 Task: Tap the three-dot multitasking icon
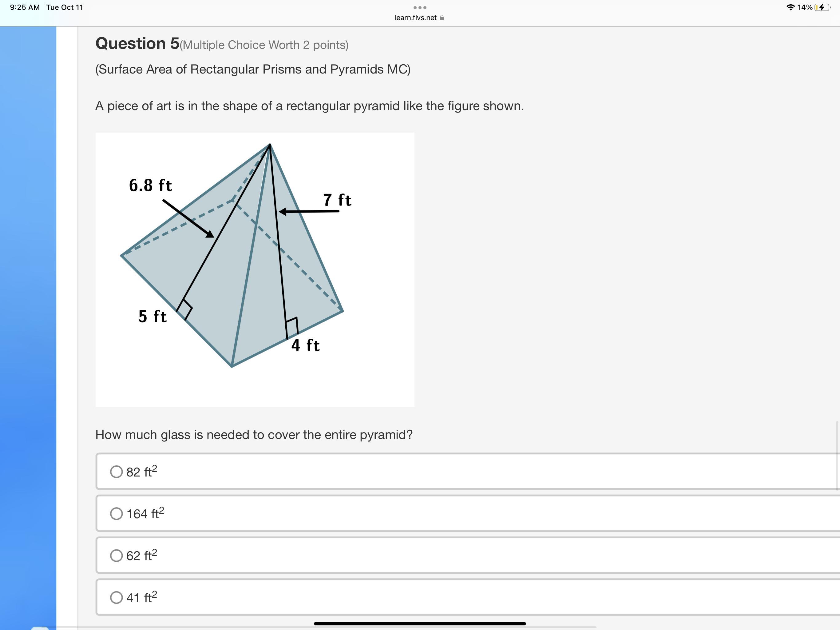coord(420,8)
